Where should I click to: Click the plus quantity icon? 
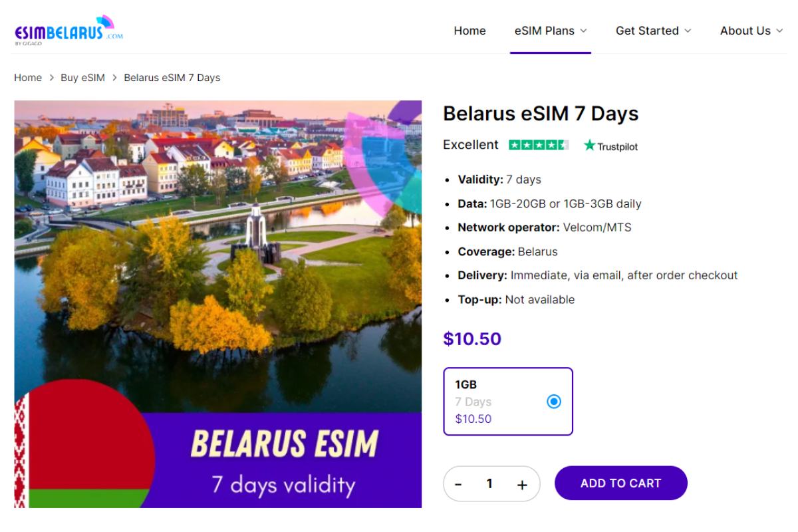(x=523, y=483)
